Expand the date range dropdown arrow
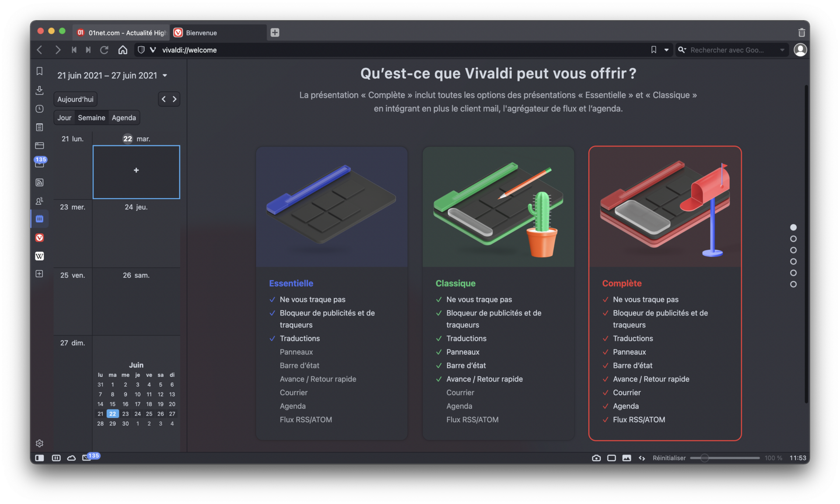The height and width of the screenshot is (504, 840). [165, 76]
